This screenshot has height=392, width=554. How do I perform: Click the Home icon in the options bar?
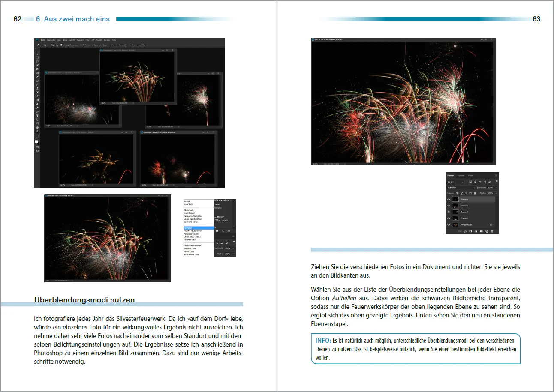coord(39,45)
